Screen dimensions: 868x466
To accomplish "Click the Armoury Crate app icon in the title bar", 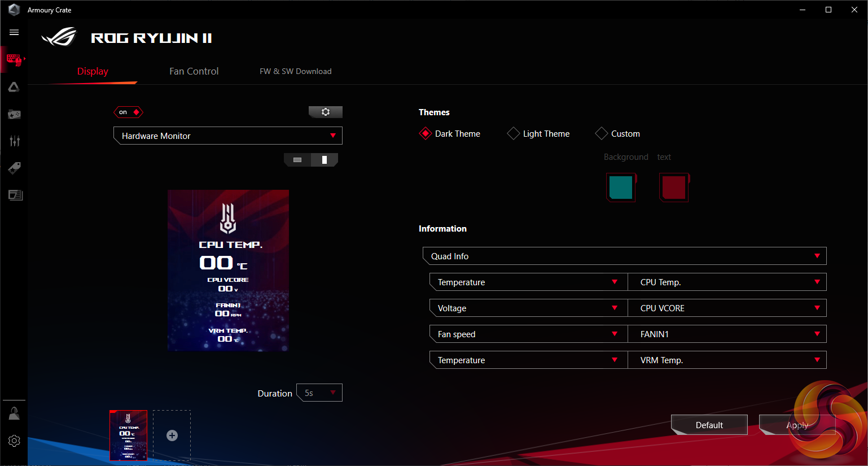I will [14, 10].
